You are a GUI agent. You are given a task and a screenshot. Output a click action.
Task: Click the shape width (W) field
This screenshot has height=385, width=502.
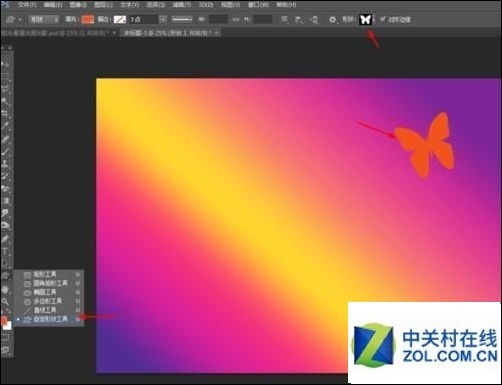point(218,20)
